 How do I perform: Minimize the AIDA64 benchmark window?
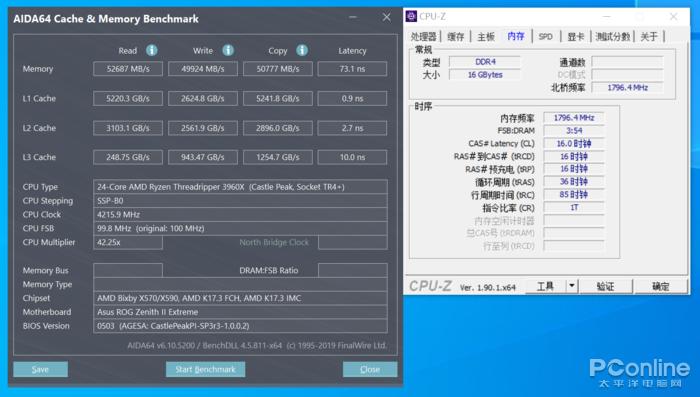[353, 17]
